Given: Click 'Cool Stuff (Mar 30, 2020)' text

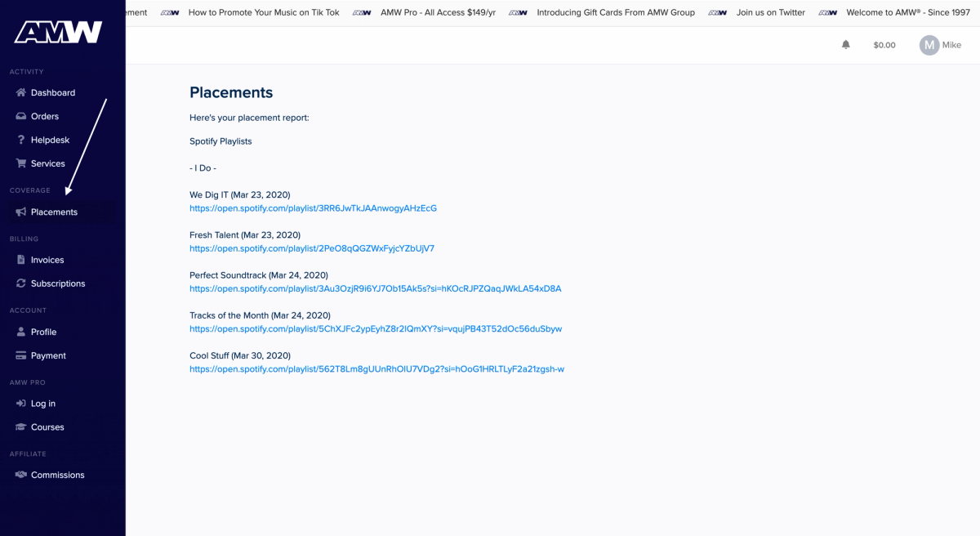Looking at the screenshot, I should pyautogui.click(x=240, y=355).
